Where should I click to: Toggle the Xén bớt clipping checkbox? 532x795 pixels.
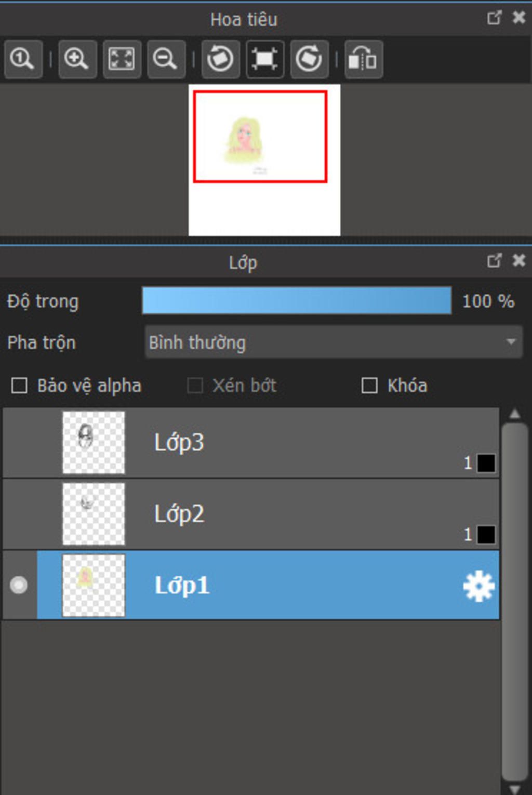pyautogui.click(x=195, y=386)
